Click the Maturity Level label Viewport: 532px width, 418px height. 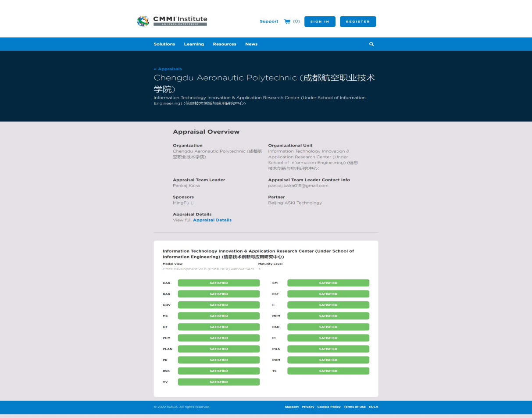(270, 264)
